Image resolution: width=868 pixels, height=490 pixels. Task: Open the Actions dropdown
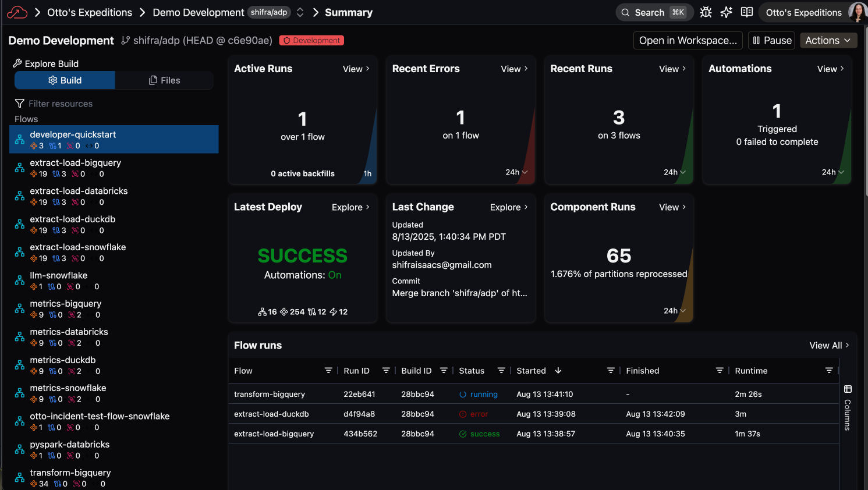pos(828,40)
